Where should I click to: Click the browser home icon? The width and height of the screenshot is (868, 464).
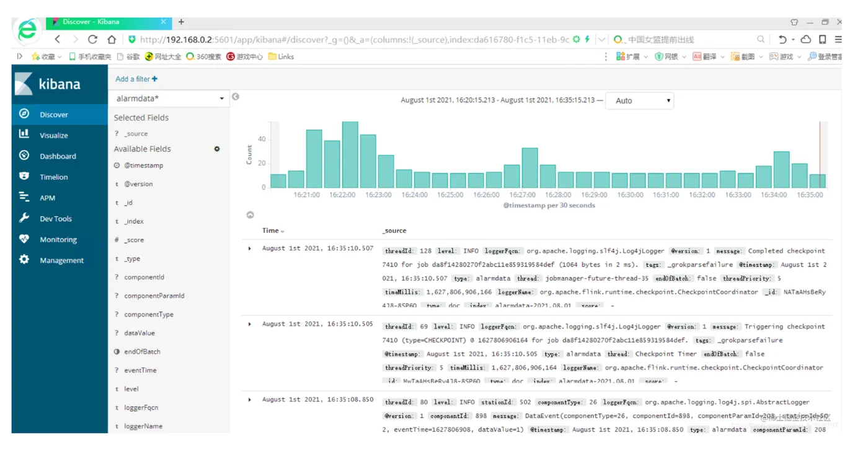[x=112, y=39]
